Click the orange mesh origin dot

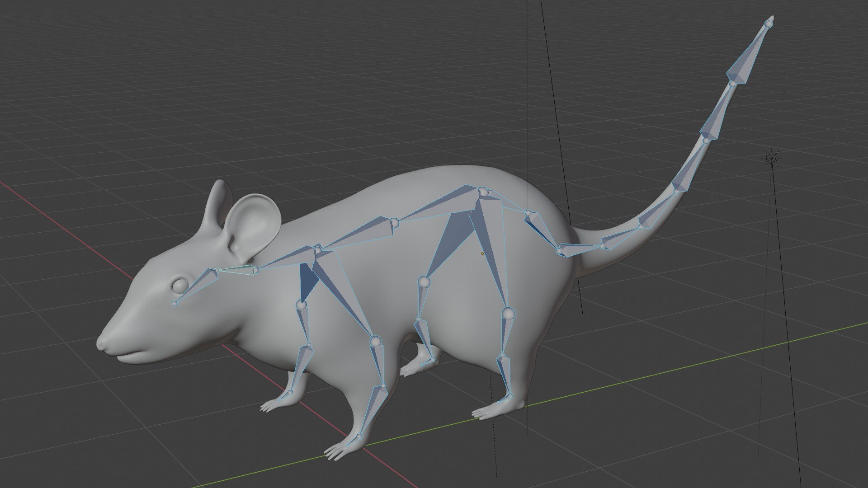coord(482,253)
